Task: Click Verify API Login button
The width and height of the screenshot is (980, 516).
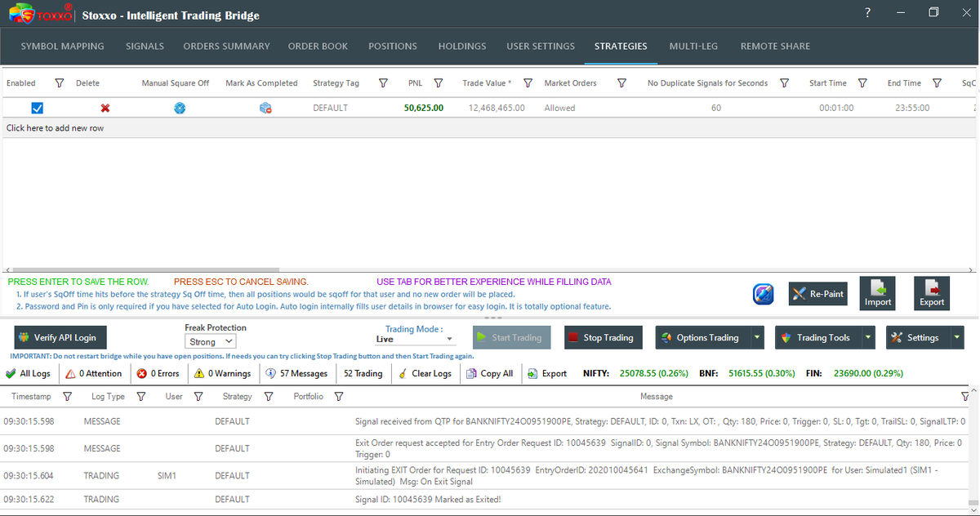Action: pos(60,337)
